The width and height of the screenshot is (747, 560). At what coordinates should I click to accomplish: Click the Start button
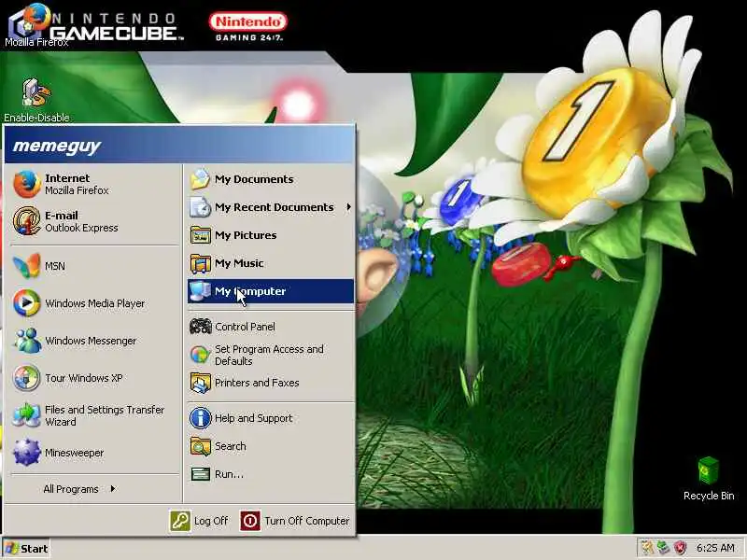(x=26, y=549)
